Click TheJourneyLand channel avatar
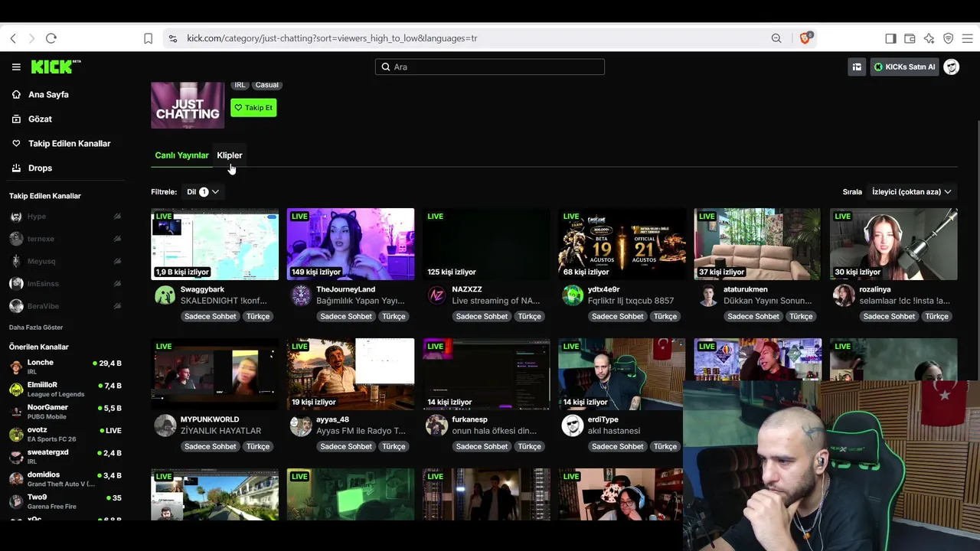The height and width of the screenshot is (551, 980). pos(301,295)
